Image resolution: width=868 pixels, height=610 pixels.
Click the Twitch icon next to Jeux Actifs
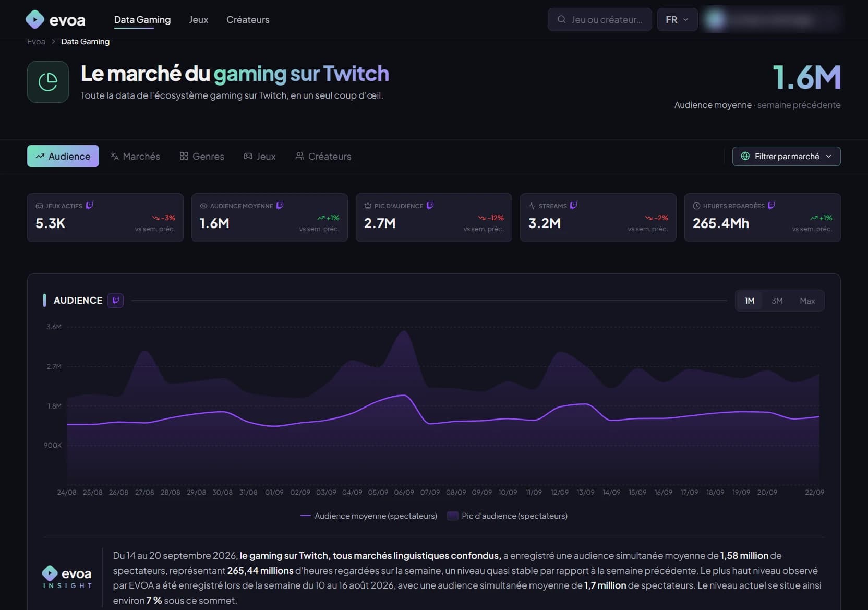click(90, 206)
